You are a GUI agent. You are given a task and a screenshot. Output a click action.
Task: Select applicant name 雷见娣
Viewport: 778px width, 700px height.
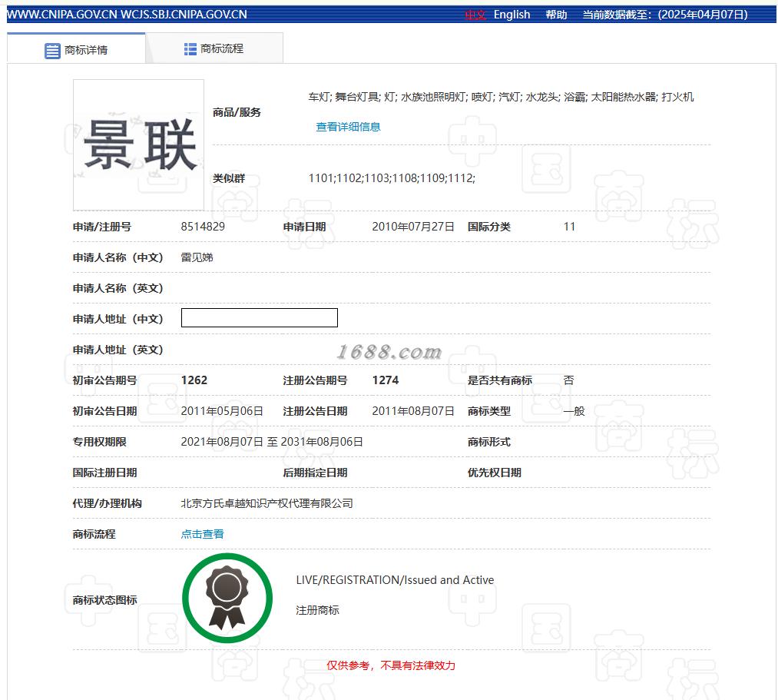197,257
